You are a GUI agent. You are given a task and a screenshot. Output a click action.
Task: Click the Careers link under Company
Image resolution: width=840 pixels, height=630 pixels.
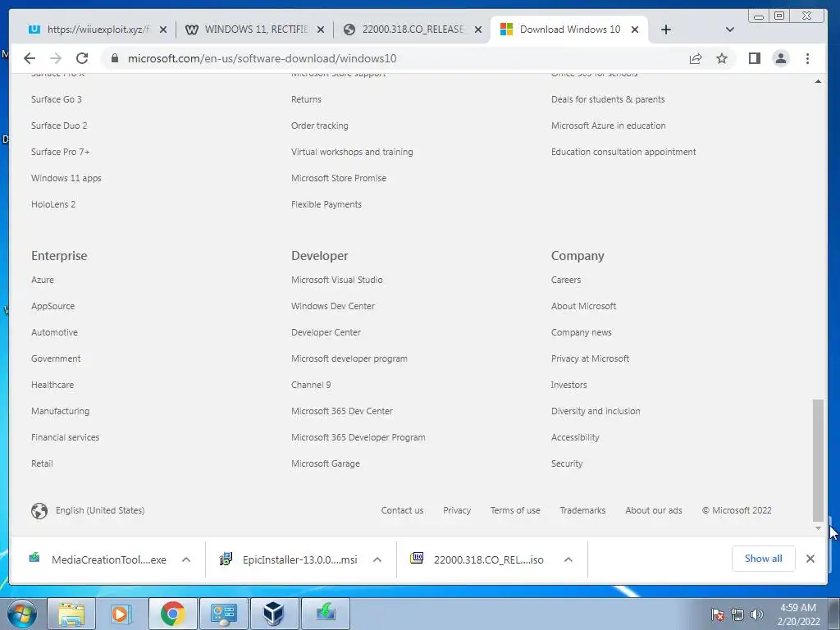(x=566, y=280)
